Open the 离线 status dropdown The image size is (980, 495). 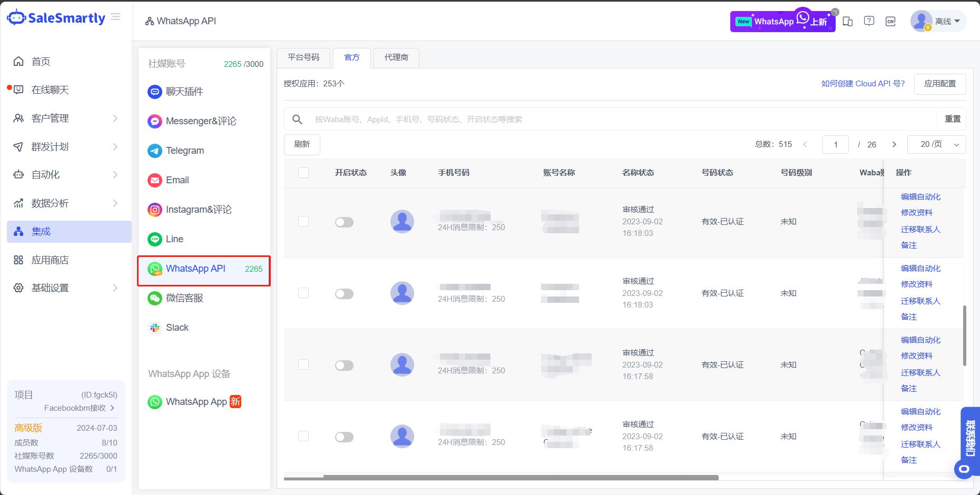(x=947, y=22)
